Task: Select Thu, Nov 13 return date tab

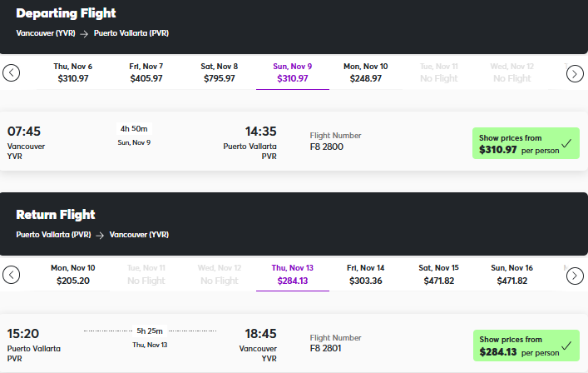Action: pos(293,274)
